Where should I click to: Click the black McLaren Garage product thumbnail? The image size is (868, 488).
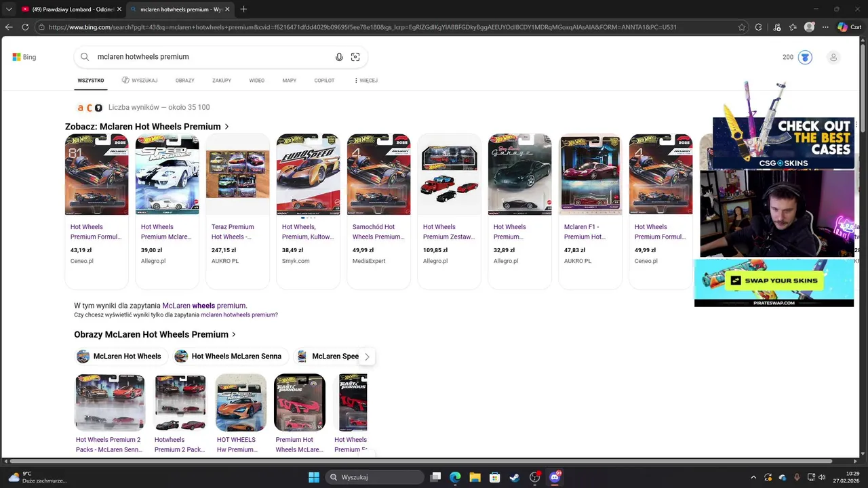pos(519,174)
